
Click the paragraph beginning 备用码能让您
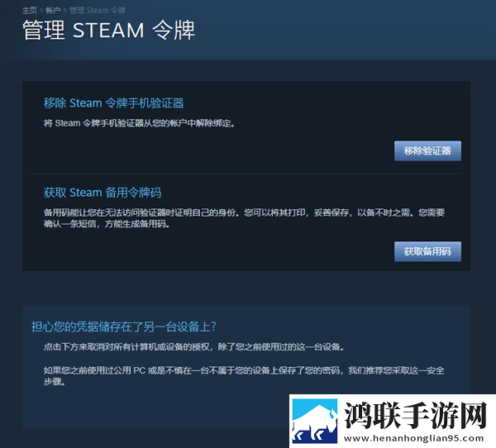[244, 218]
